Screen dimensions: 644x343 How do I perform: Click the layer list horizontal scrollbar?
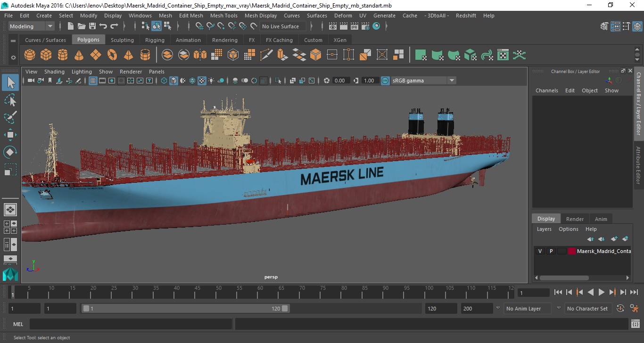click(x=564, y=278)
